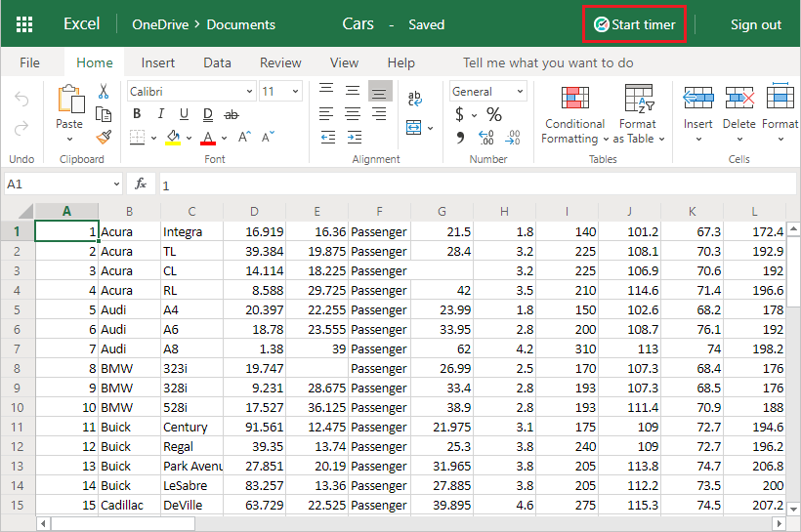Expand the Font Color dropdown arrow

click(224, 138)
